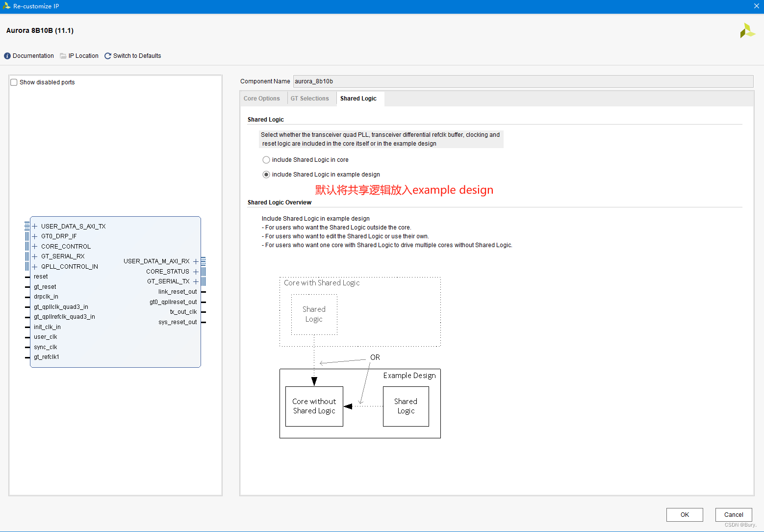The image size is (764, 532).
Task: Click the Shared Logic box in Example Design
Action: [x=406, y=406]
